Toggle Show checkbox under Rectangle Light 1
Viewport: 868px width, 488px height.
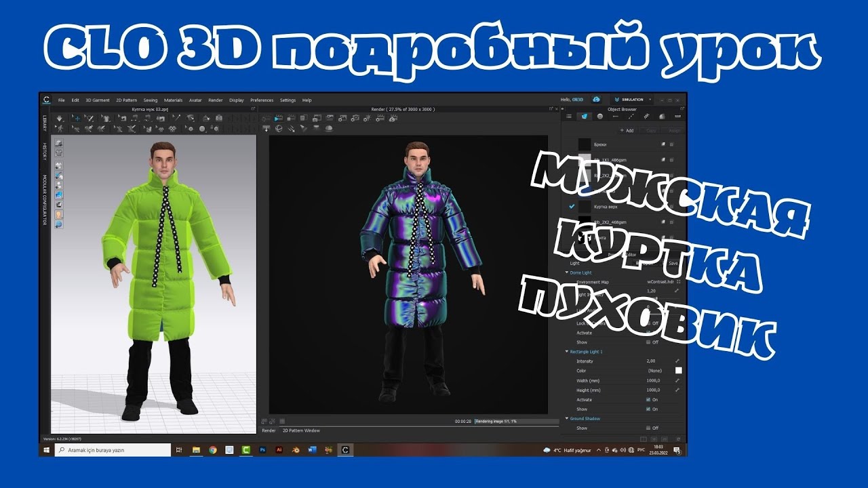click(x=648, y=409)
